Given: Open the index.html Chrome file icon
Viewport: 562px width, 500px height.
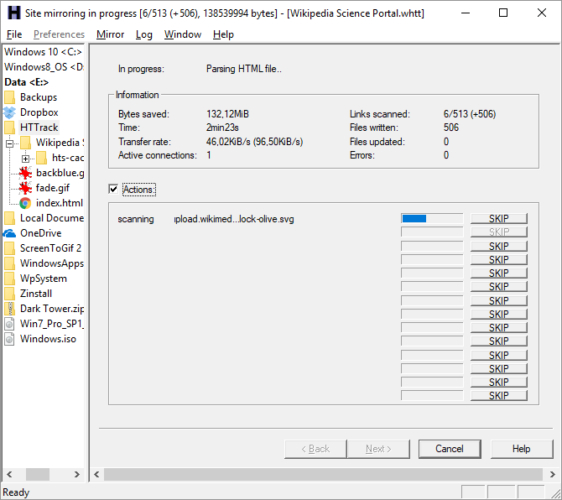Looking at the screenshot, I should tap(25, 203).
